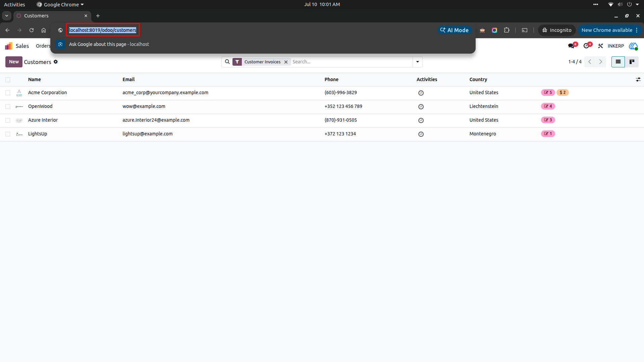This screenshot has height=362, width=644.
Task: Click the Chrome extensions puzzle icon
Action: (506, 30)
